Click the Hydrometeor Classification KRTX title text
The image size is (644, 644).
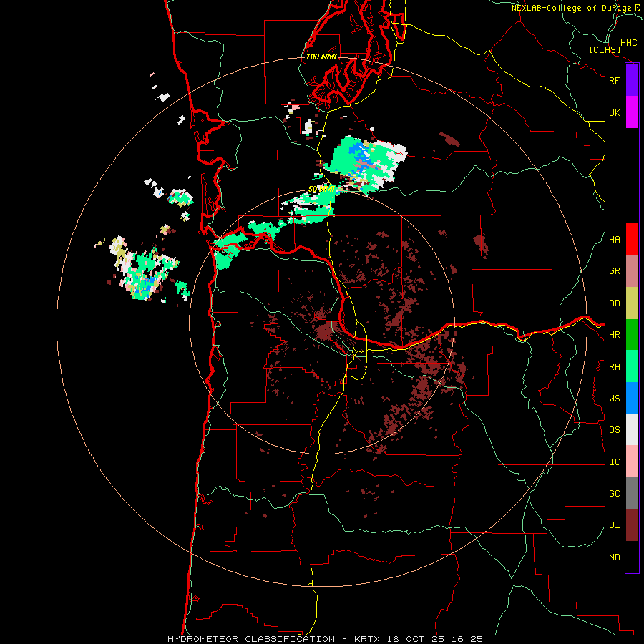pos(325,639)
